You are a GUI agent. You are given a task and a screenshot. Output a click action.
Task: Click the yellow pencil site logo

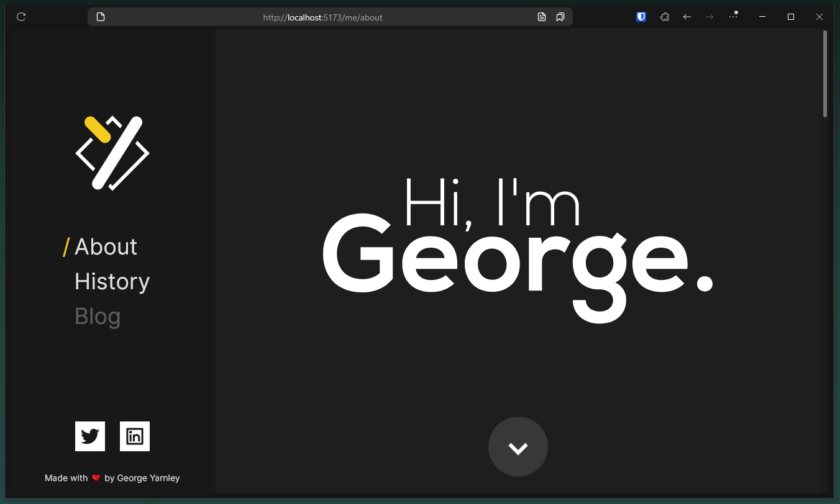[x=112, y=152]
